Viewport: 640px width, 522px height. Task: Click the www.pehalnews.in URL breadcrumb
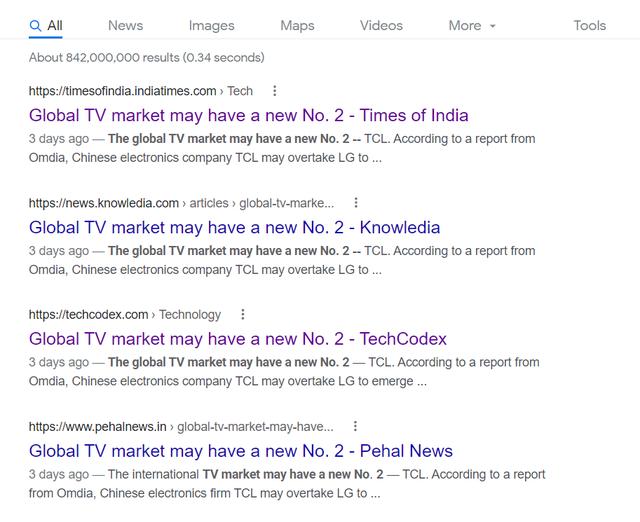181,426
